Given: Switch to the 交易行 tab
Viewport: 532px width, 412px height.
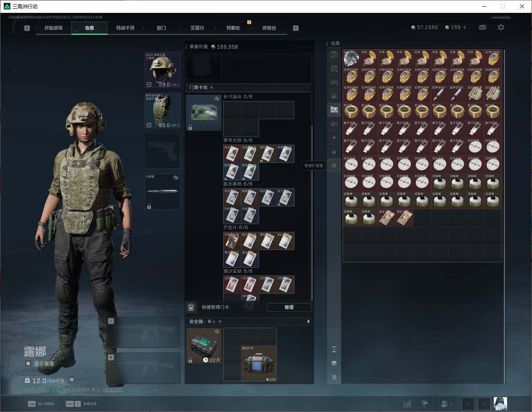Looking at the screenshot, I should 197,28.
